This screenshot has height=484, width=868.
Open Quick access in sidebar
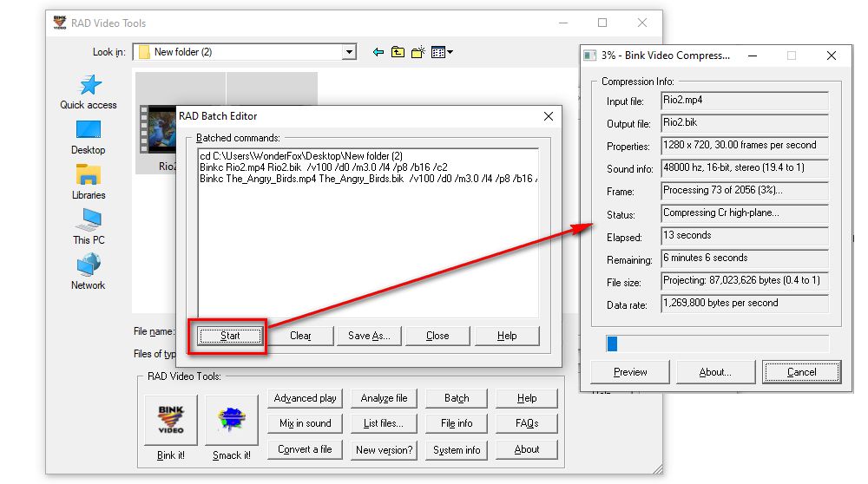click(89, 92)
